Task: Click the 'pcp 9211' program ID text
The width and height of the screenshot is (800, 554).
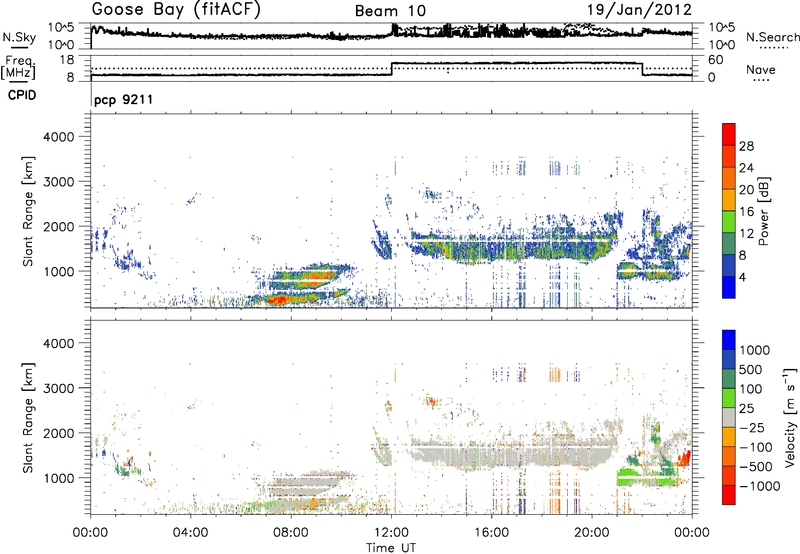Action: [123, 99]
